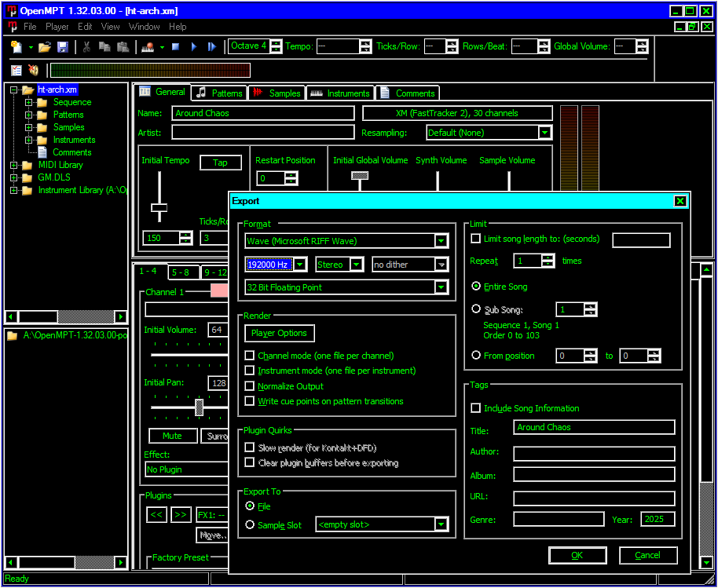Click the pink Channel 1 color swatch
This screenshot has height=588, width=718.
[x=219, y=291]
